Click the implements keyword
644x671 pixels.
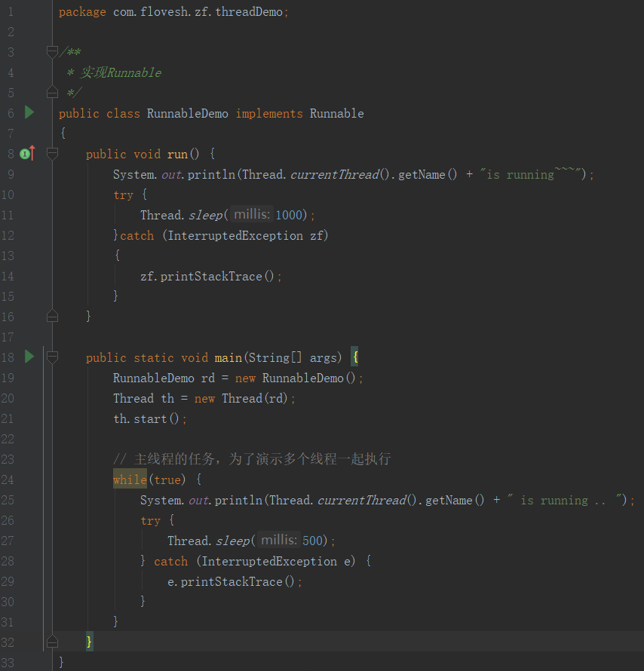tap(269, 113)
